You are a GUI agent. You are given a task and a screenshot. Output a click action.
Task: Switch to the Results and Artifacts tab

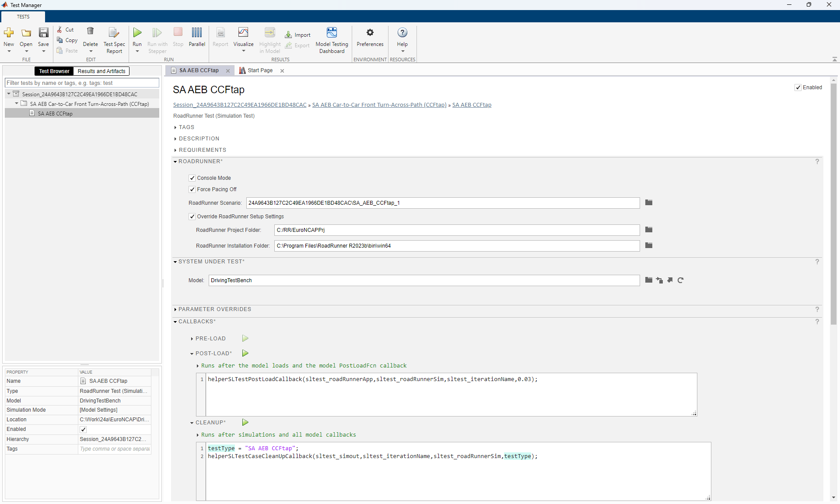pos(101,71)
